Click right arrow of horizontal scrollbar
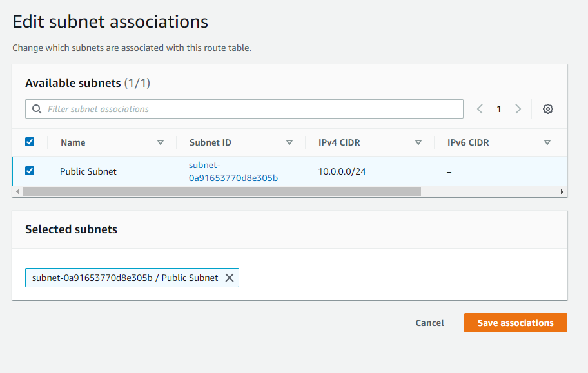 tap(562, 191)
